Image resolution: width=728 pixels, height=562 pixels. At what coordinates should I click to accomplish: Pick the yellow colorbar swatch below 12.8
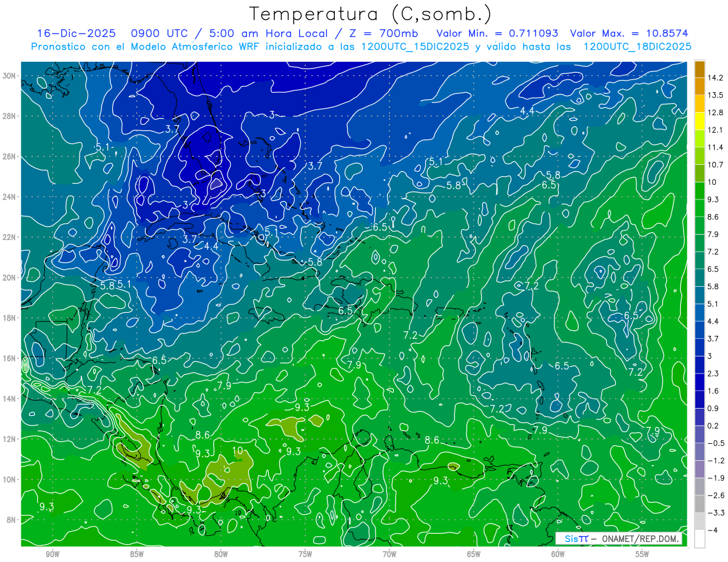699,121
